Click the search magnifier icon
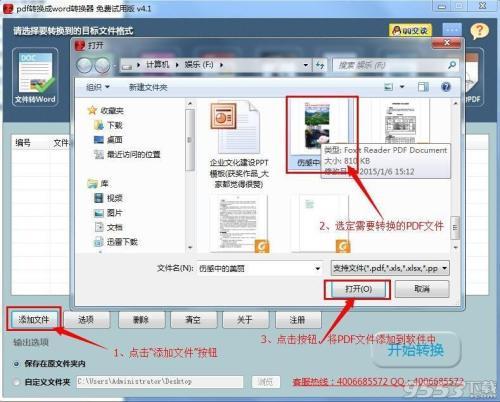 (452, 65)
